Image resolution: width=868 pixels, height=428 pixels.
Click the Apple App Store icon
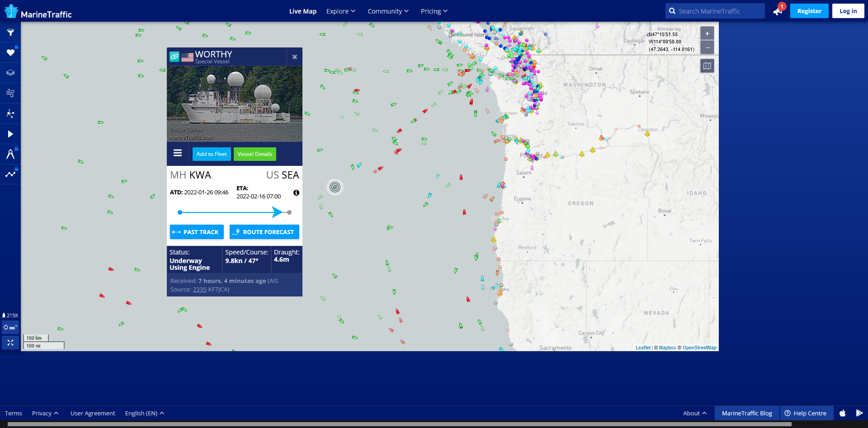tap(843, 413)
